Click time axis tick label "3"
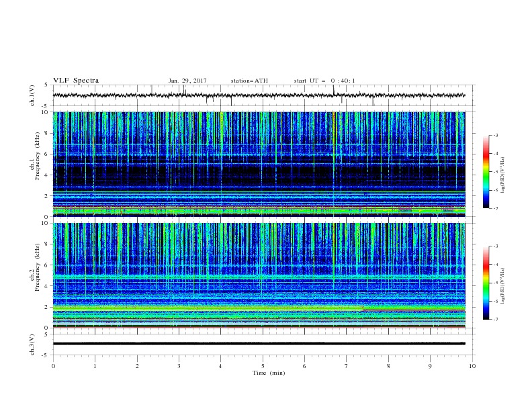 pos(179,366)
